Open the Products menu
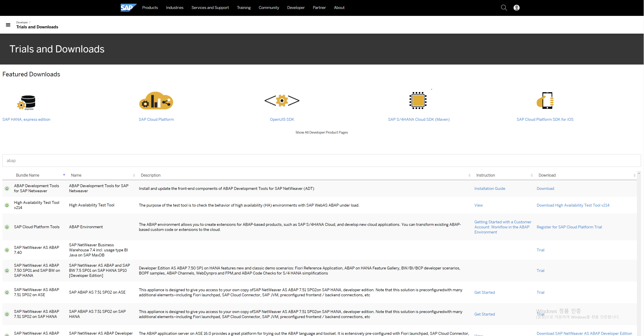644x336 pixels. (x=150, y=7)
